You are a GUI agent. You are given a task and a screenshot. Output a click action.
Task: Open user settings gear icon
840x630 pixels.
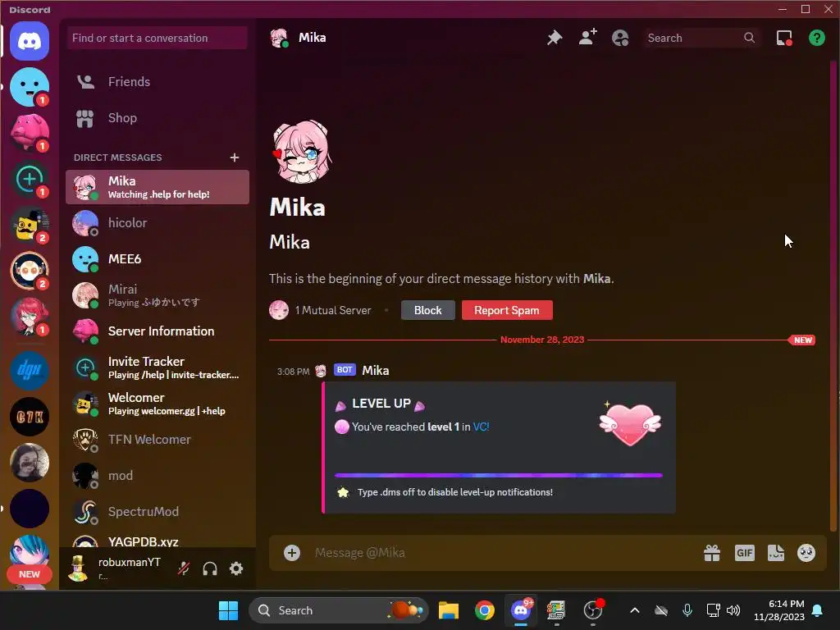[x=236, y=569]
